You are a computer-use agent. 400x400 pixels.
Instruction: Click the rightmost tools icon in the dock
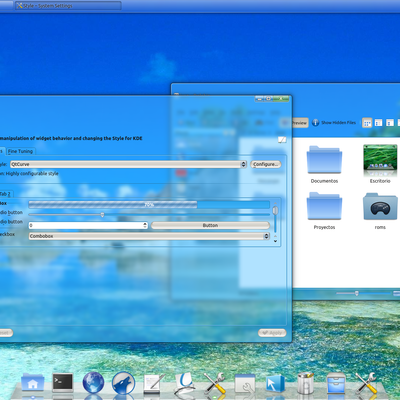(x=366, y=383)
